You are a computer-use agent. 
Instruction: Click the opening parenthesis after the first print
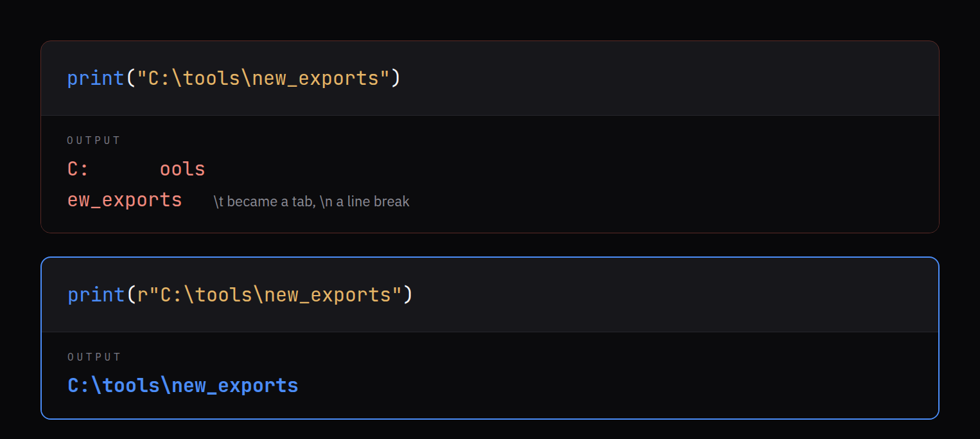130,78
